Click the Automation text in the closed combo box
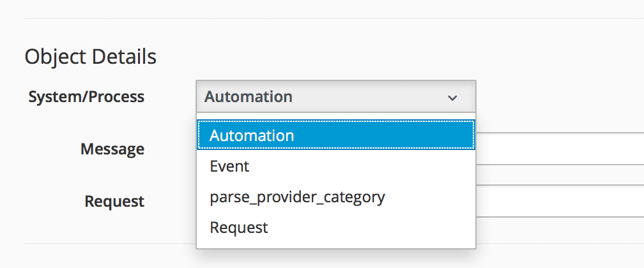The height and width of the screenshot is (268, 644). click(x=249, y=97)
